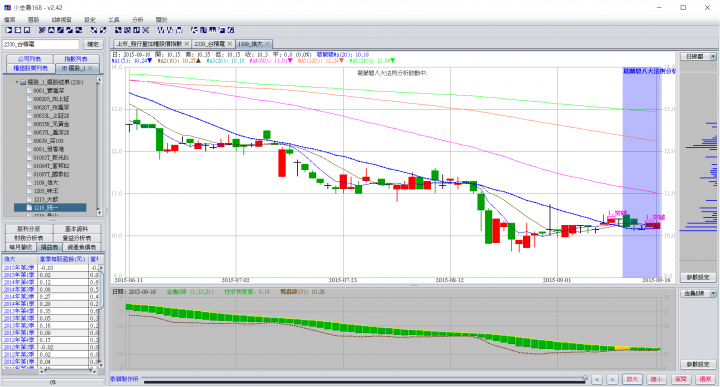The height and width of the screenshot is (387, 720).
Task: Click the 還原 restore button
Action: click(705, 379)
